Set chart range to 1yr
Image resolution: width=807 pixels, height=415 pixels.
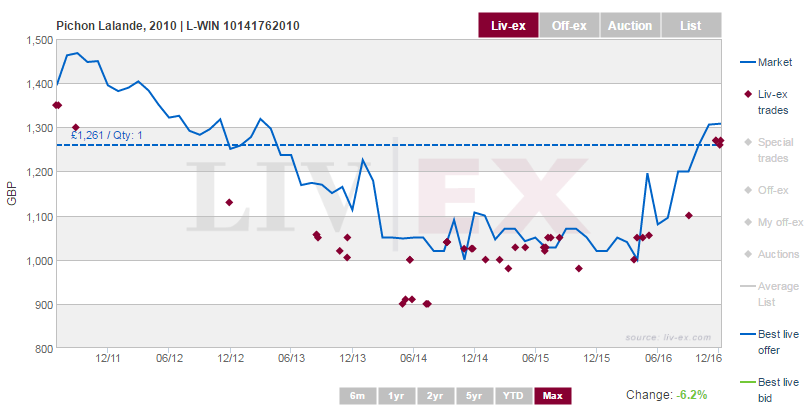coord(396,395)
